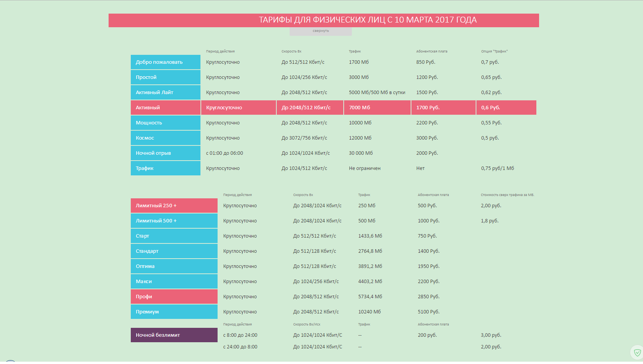This screenshot has width=643, height=364.
Task: Select the 'Простой' tariff
Action: click(166, 77)
